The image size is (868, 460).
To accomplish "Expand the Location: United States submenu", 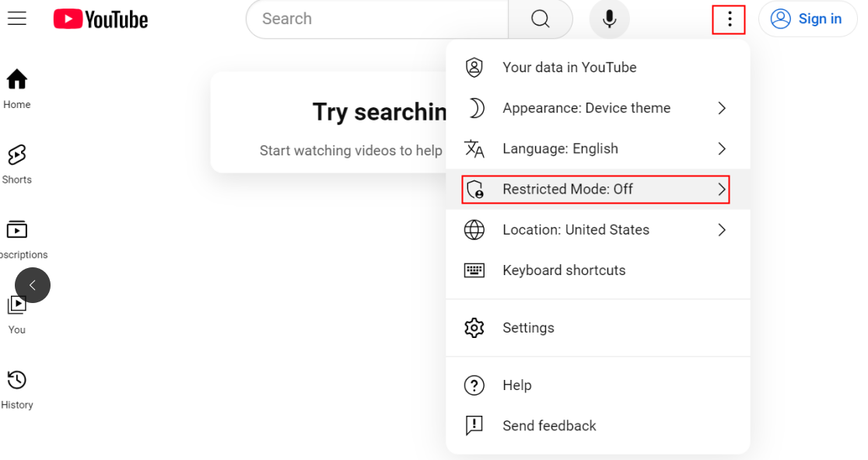I will (x=721, y=230).
